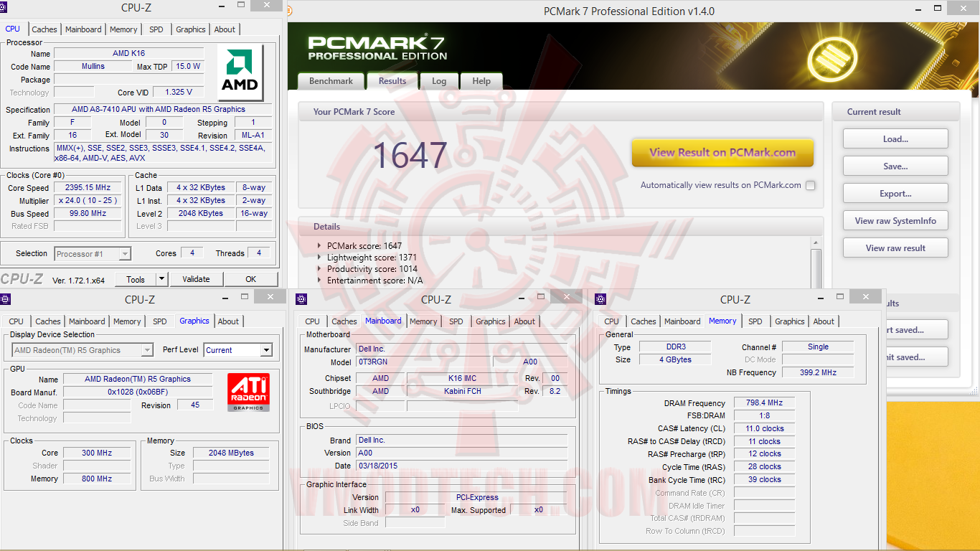Click the Load... button
Screen dimensions: 980x551
895,139
